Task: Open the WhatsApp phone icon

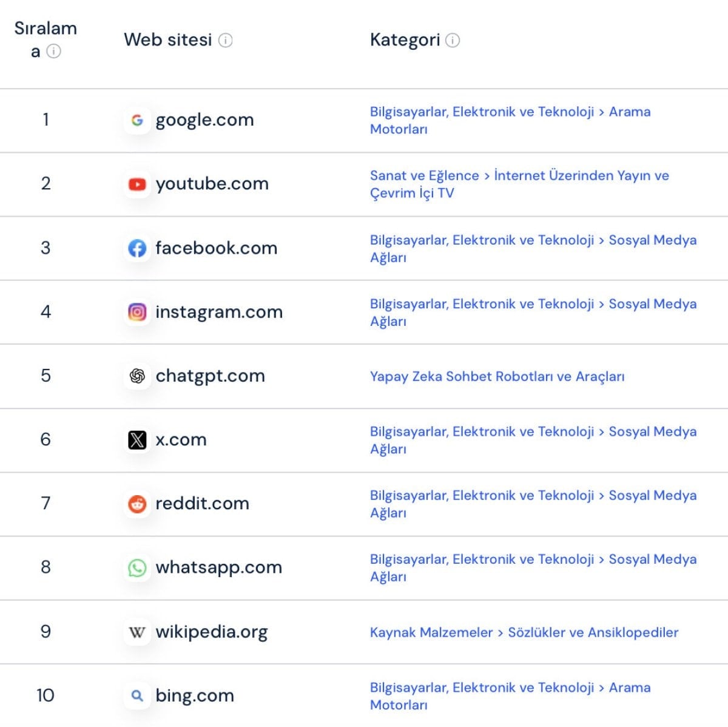Action: 137,568
